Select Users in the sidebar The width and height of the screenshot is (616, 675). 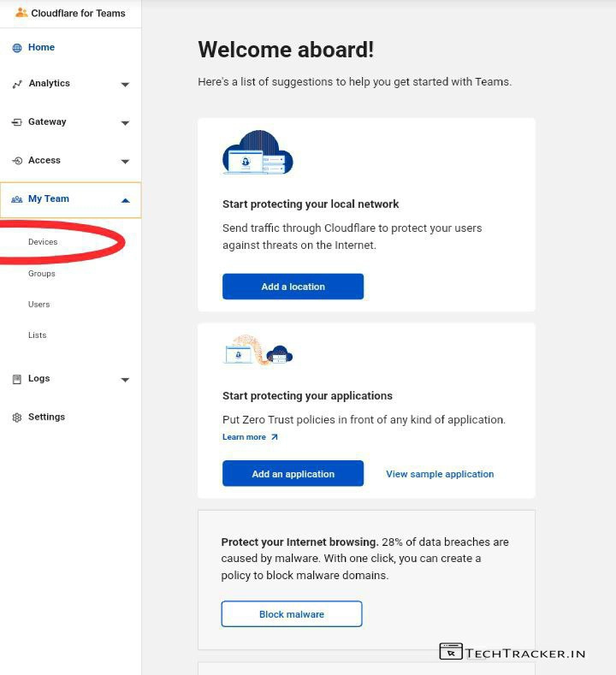[x=38, y=305]
